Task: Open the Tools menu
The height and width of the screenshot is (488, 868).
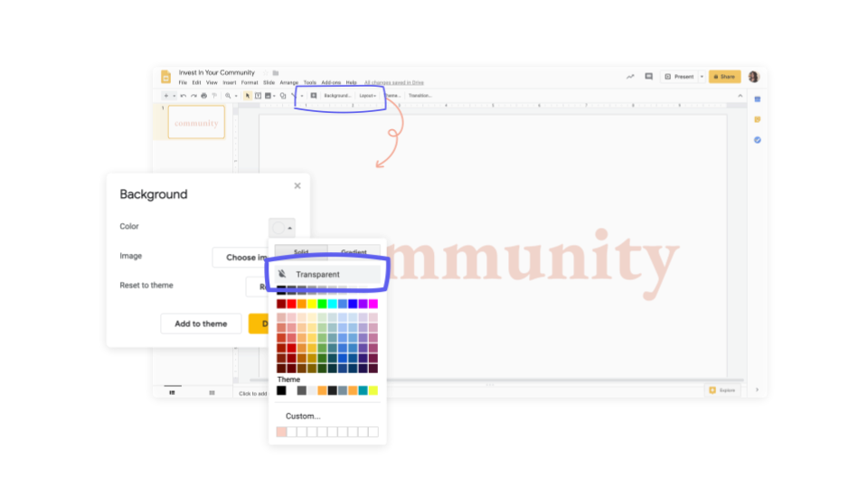Action: 309,82
